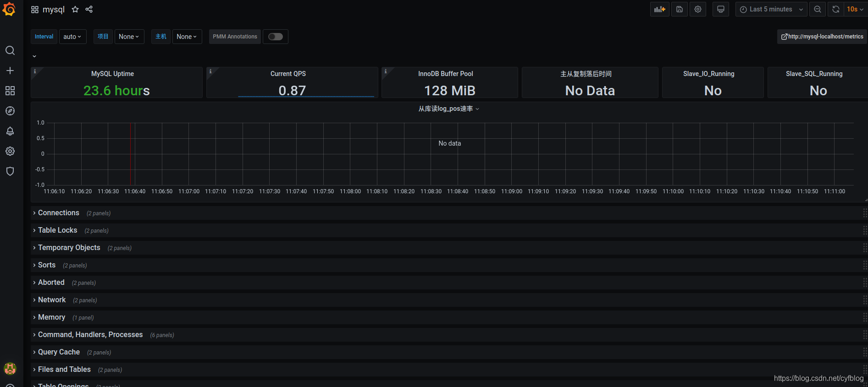Open the Explore compass icon

pos(10,111)
